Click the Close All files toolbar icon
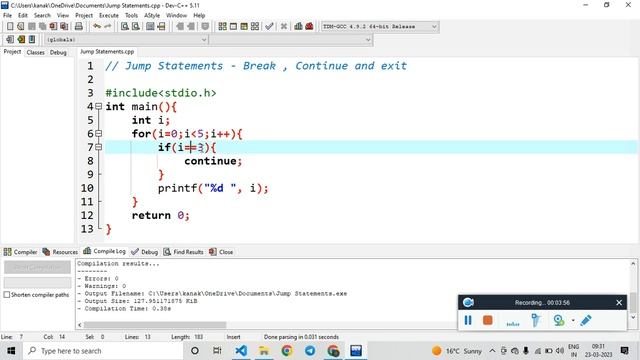Image resolution: width=640 pixels, height=360 pixels. click(64, 27)
